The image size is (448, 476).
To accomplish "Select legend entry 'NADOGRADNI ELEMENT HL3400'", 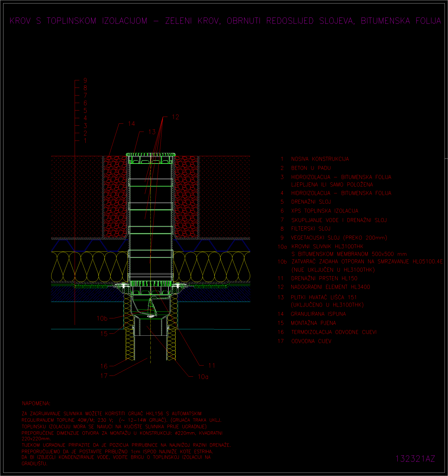I will (x=330, y=287).
